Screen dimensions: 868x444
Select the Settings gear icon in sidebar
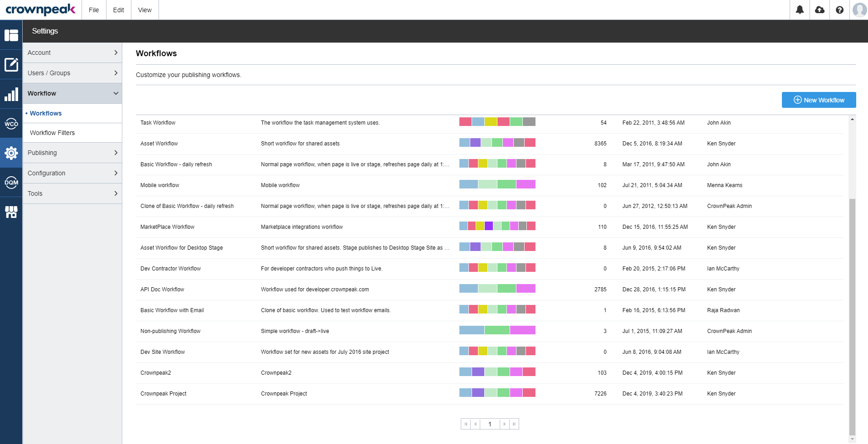tap(11, 153)
